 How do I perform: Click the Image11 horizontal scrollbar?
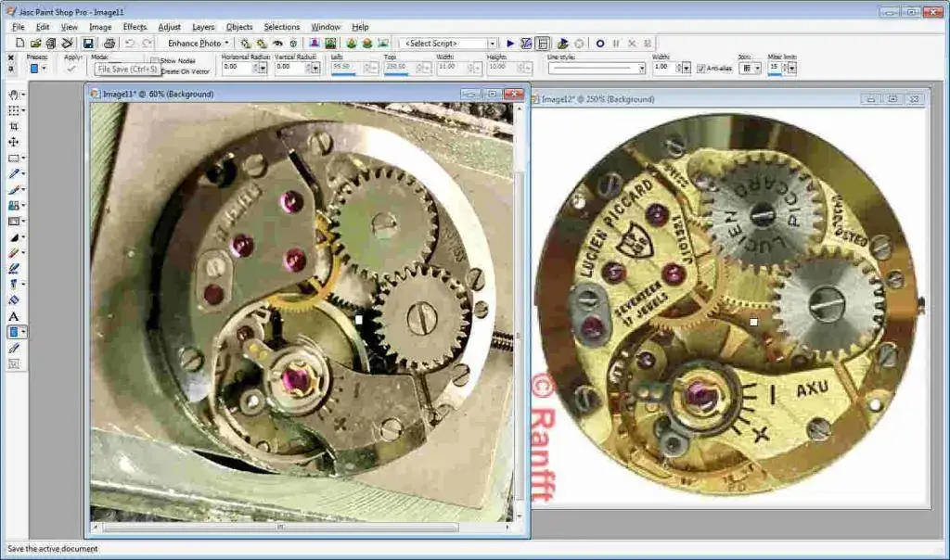coord(302,528)
